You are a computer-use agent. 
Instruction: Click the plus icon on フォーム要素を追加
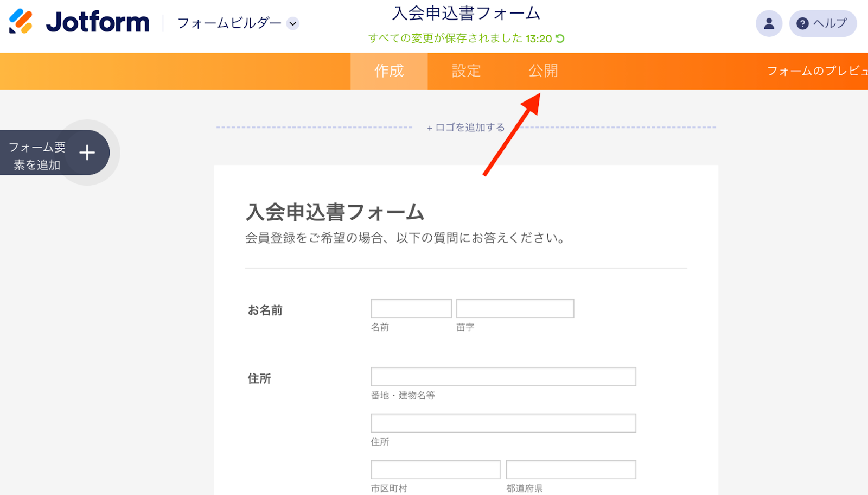87,153
